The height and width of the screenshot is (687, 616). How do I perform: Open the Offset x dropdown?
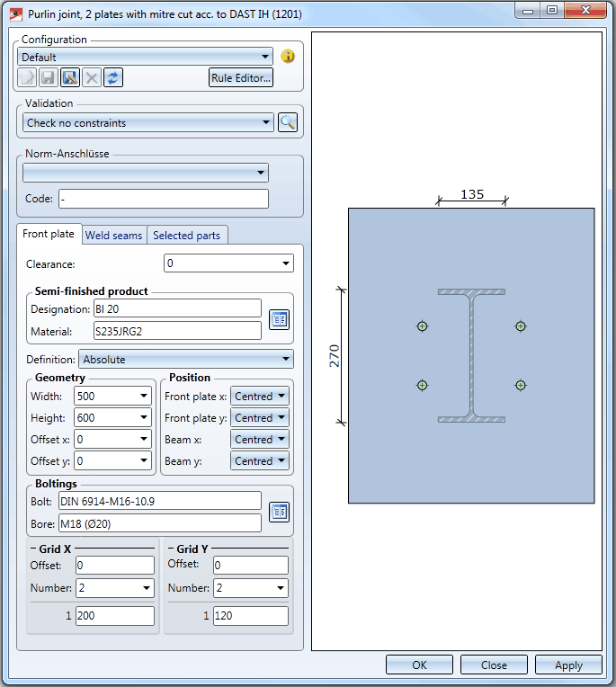pos(112,439)
